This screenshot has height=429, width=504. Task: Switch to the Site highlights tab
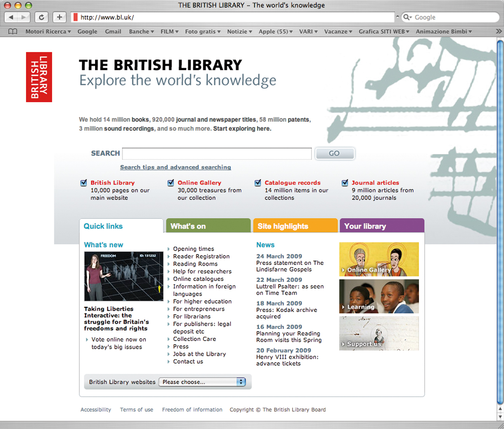click(295, 226)
